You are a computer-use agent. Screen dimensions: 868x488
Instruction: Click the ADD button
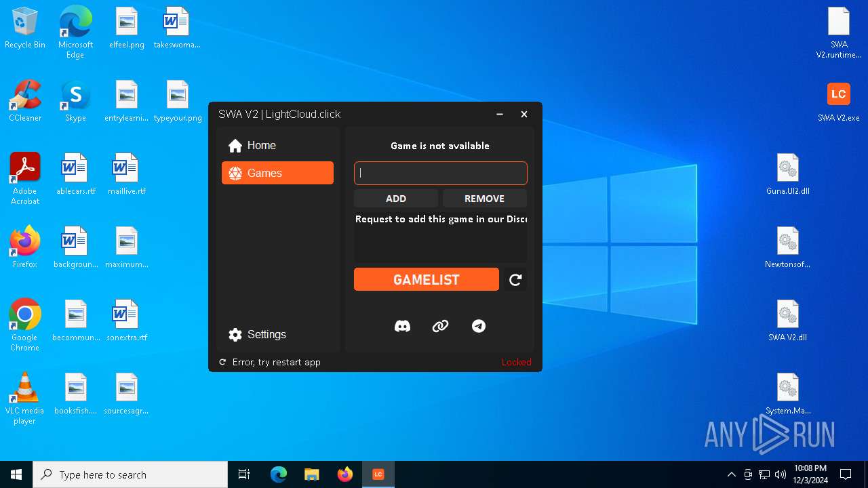click(x=396, y=199)
